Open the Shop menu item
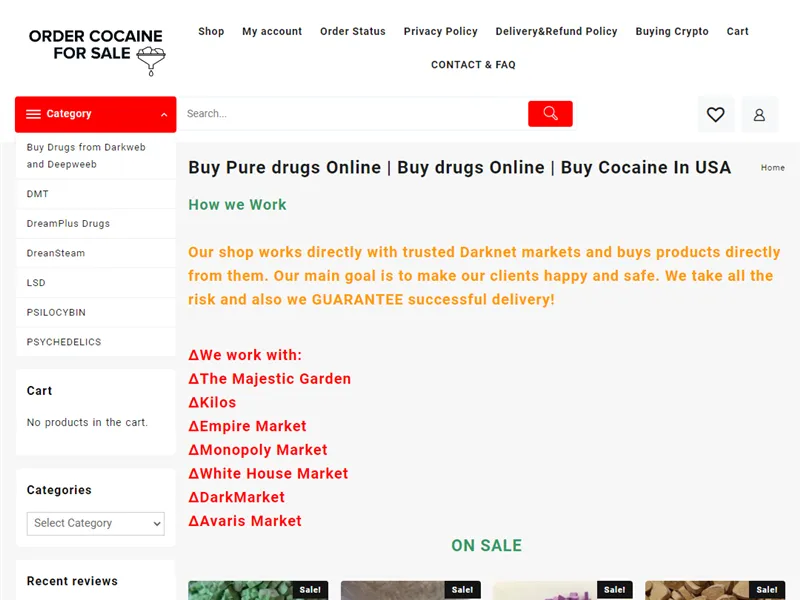Image resolution: width=800 pixels, height=600 pixels. point(211,31)
